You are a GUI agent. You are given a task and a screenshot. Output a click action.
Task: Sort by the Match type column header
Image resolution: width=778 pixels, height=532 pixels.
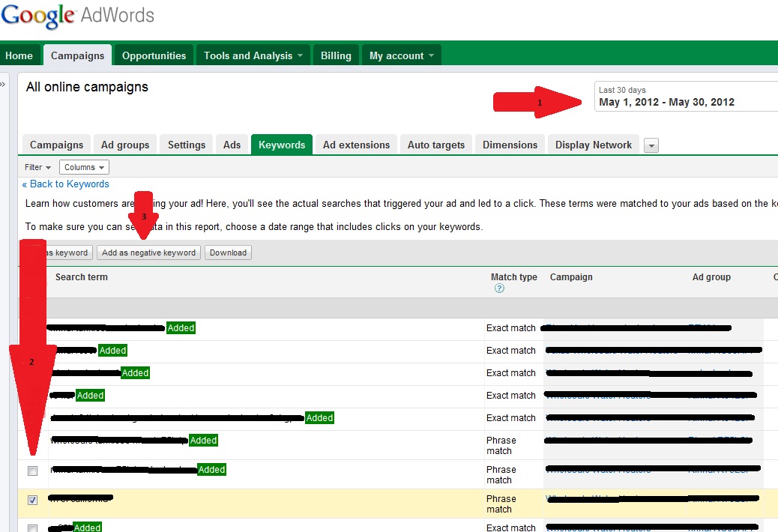[x=514, y=277]
